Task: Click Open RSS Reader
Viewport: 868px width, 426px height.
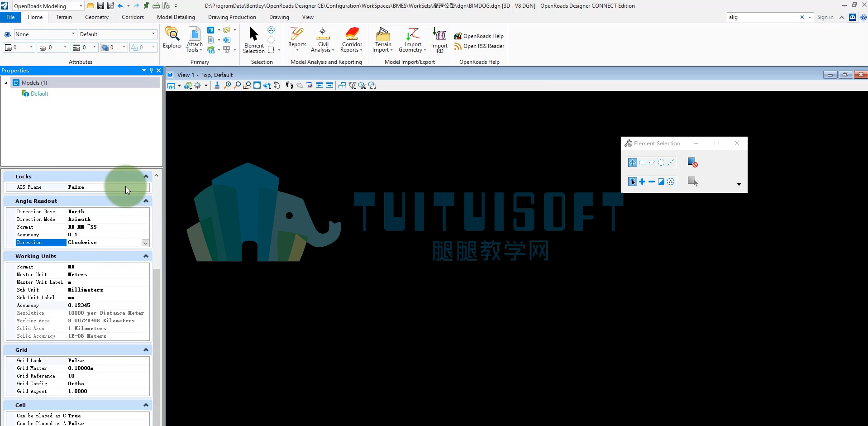Action: coord(479,46)
